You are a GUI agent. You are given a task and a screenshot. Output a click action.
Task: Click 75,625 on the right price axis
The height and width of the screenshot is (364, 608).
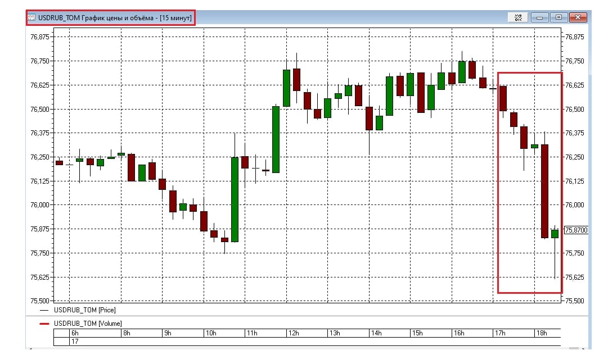[x=575, y=277]
